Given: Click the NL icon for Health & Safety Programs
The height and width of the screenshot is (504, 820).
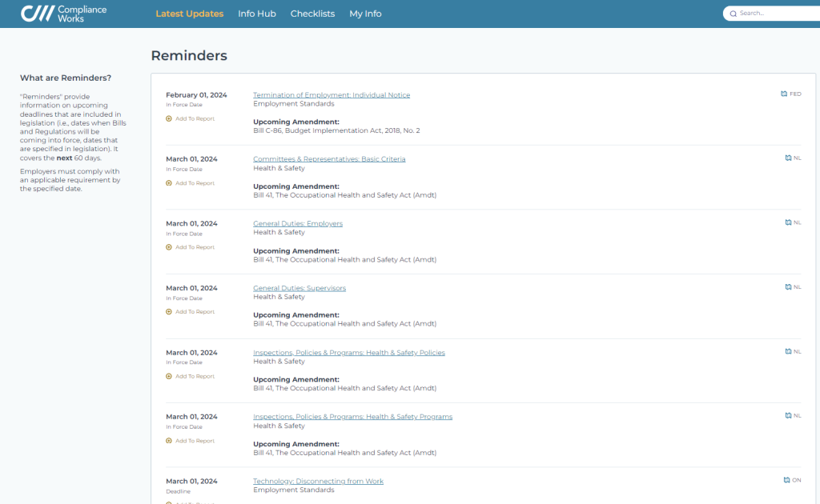Looking at the screenshot, I should (x=788, y=416).
